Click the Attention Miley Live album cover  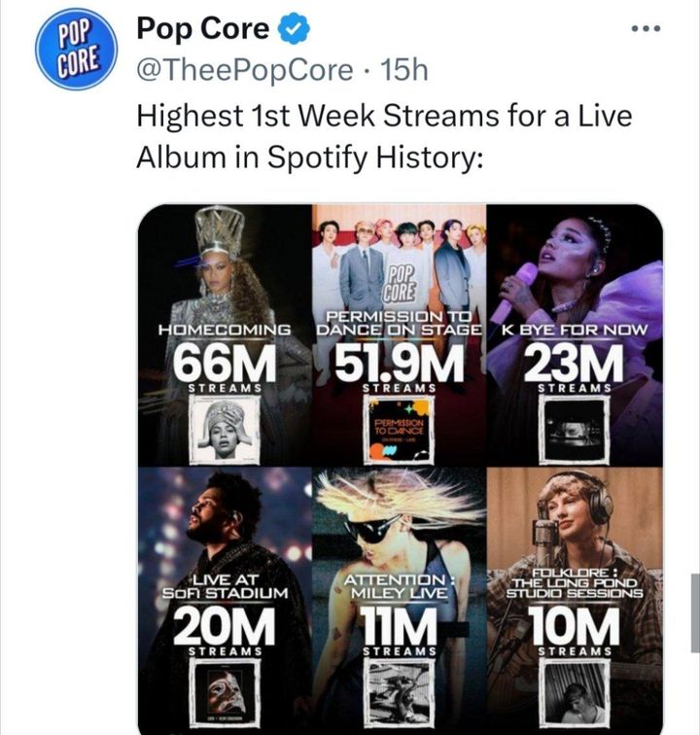400,691
